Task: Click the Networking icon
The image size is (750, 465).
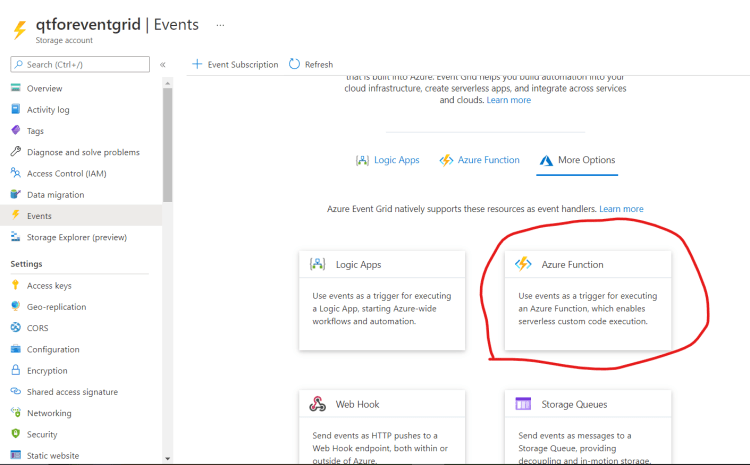Action: pyautogui.click(x=16, y=412)
